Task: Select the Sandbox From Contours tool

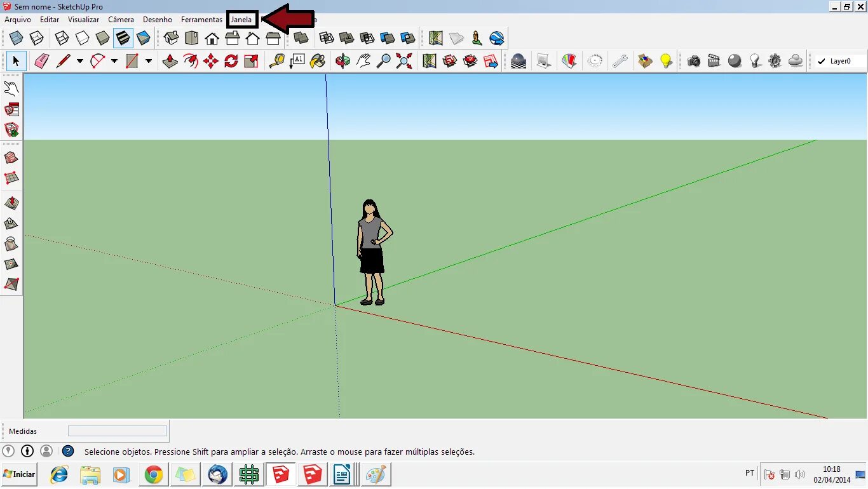Action: click(11, 157)
